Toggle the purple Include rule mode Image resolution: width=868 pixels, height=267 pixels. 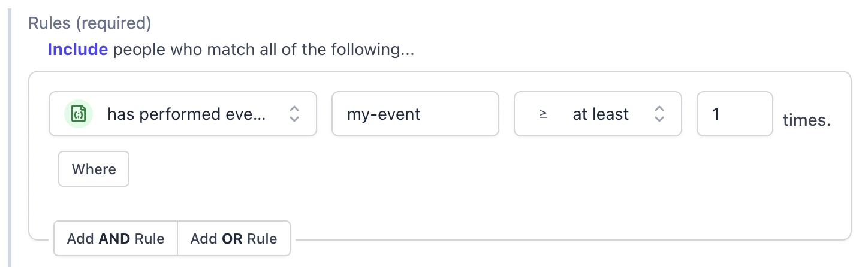(x=78, y=50)
